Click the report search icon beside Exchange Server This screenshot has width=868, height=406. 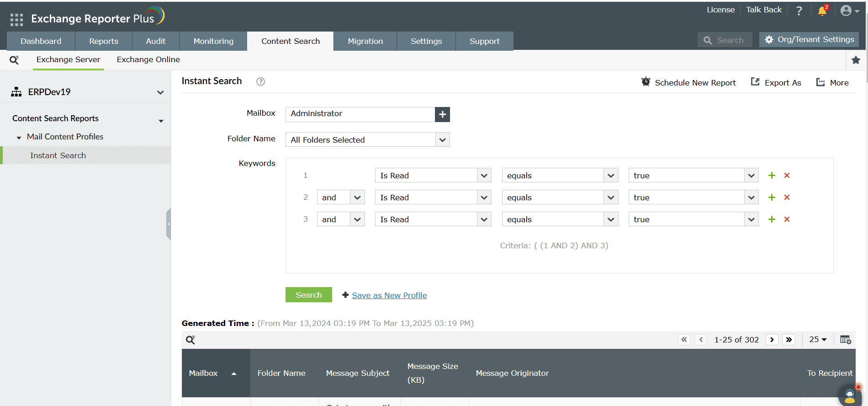[x=14, y=60]
